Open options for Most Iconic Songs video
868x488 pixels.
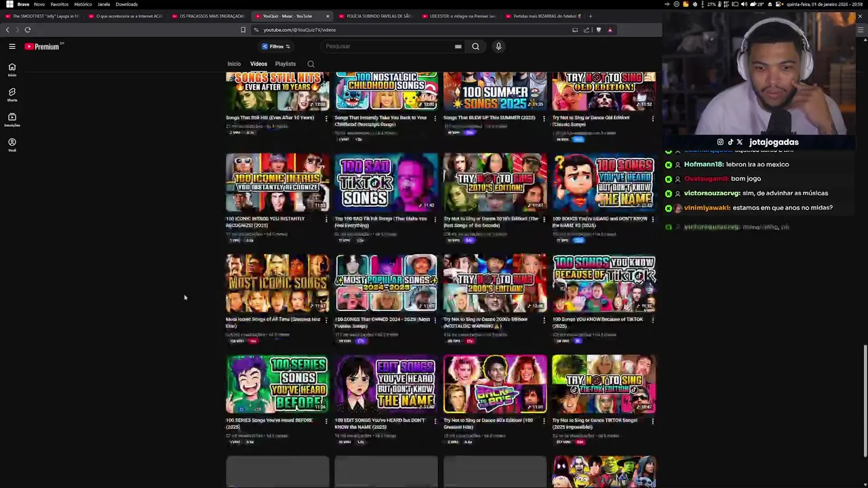click(326, 320)
